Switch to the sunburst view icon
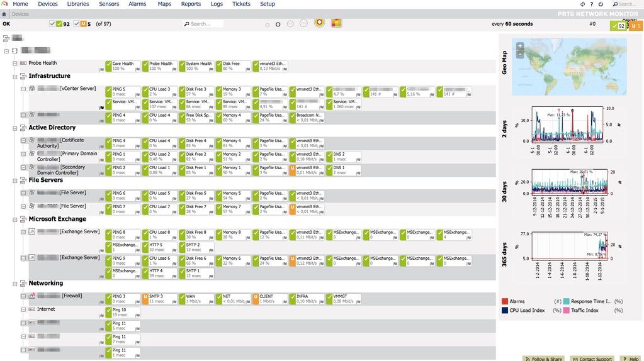The image size is (644, 361). tap(319, 23)
